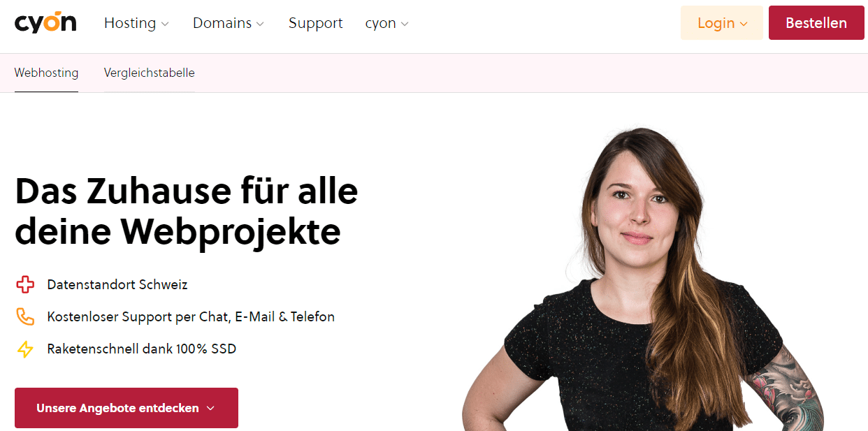
Task: Click the Bestellen button
Action: point(816,23)
